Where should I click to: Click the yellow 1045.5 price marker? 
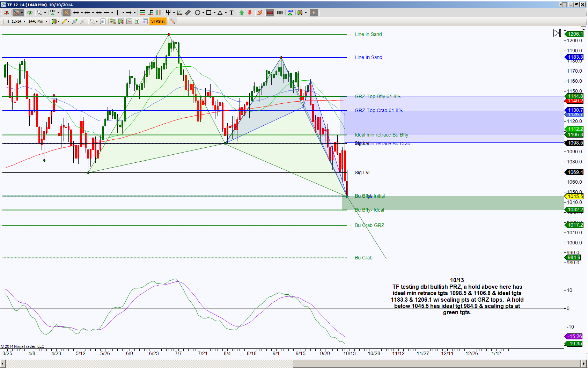pos(574,196)
